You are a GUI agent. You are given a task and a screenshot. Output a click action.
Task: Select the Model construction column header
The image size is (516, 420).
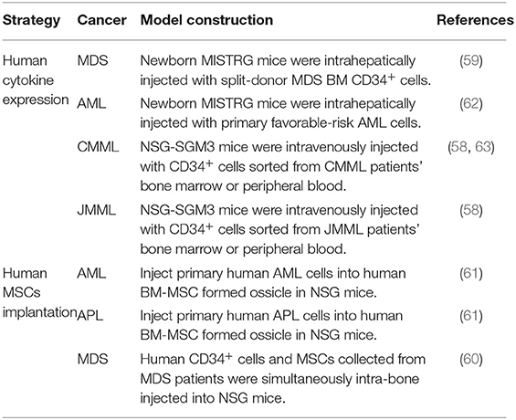point(206,20)
